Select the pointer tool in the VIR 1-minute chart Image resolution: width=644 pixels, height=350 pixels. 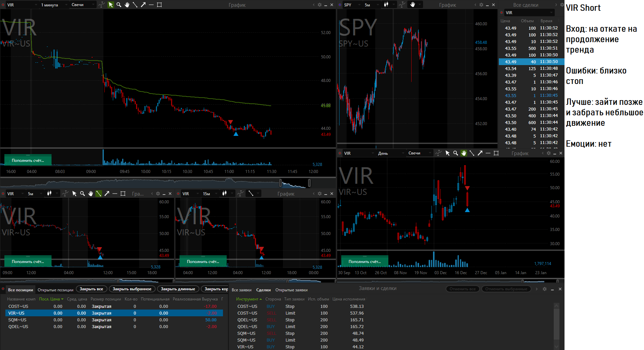[x=110, y=5]
